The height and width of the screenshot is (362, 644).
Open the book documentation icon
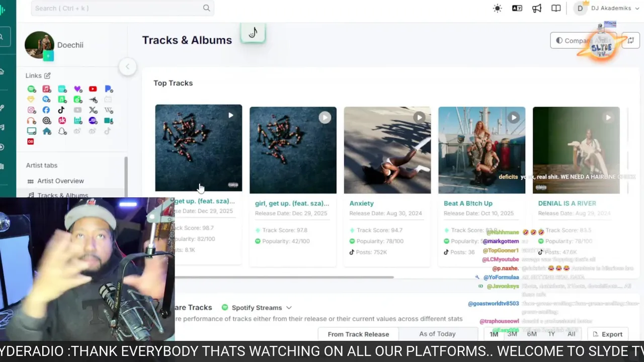pos(556,8)
